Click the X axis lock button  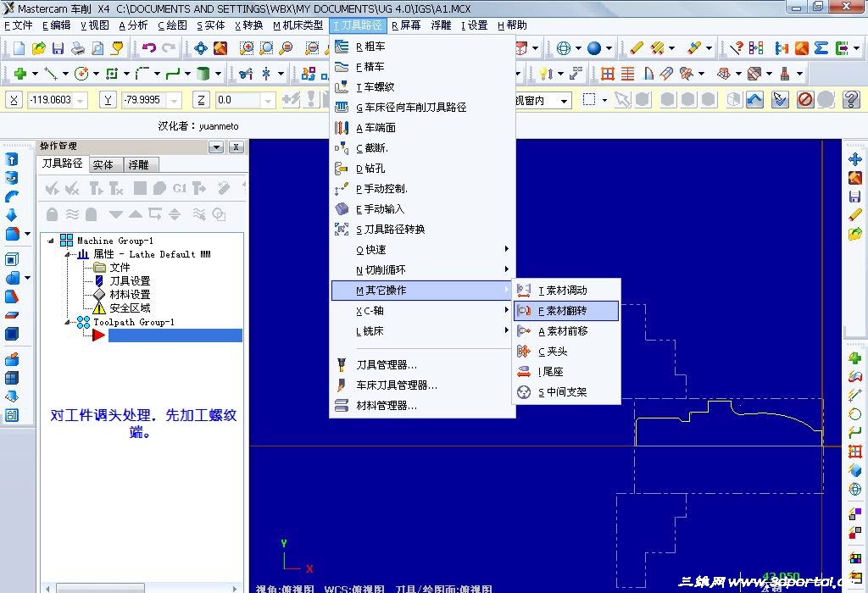(x=14, y=100)
